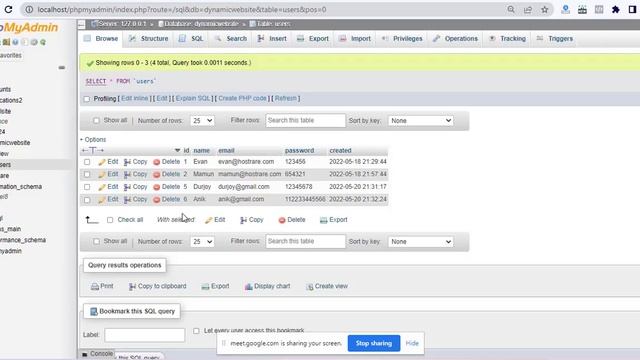The width and height of the screenshot is (640, 360).
Task: Toggle browser side panel icon
Action: point(632,9)
